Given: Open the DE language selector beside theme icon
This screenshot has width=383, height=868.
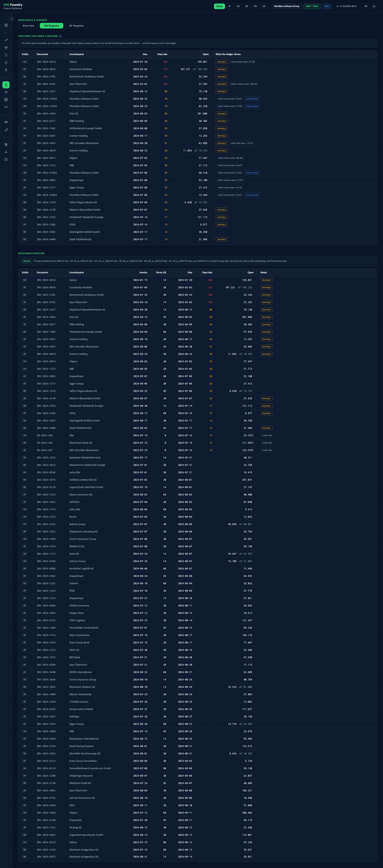Looking at the screenshot, I should [366, 6].
